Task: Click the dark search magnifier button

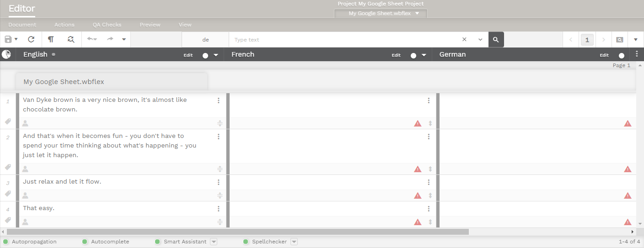Action: 496,40
